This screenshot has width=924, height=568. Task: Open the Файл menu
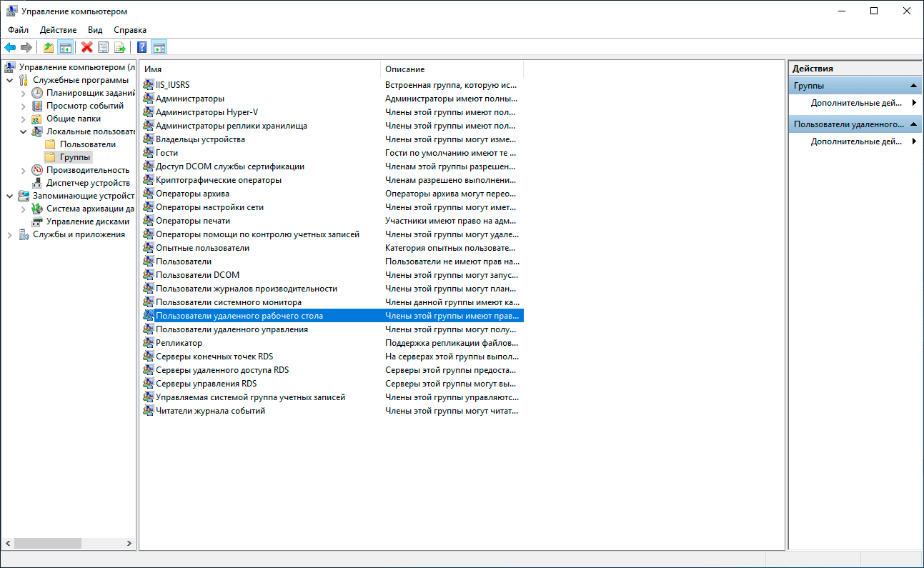coord(19,30)
